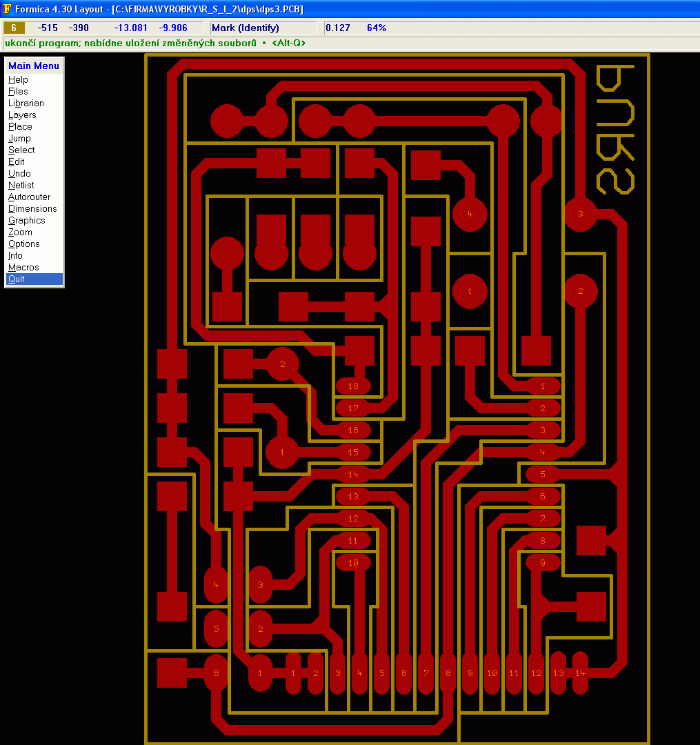The image size is (700, 745).
Task: Select the Jump menu entry
Action: (x=19, y=139)
